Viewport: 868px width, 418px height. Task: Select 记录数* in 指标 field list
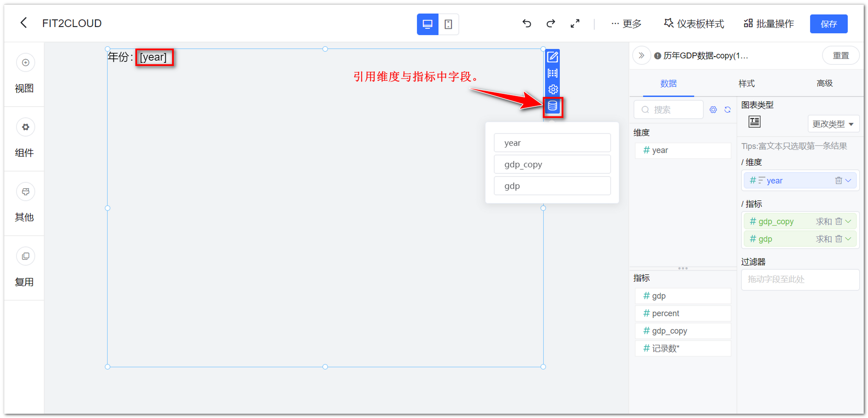point(683,349)
